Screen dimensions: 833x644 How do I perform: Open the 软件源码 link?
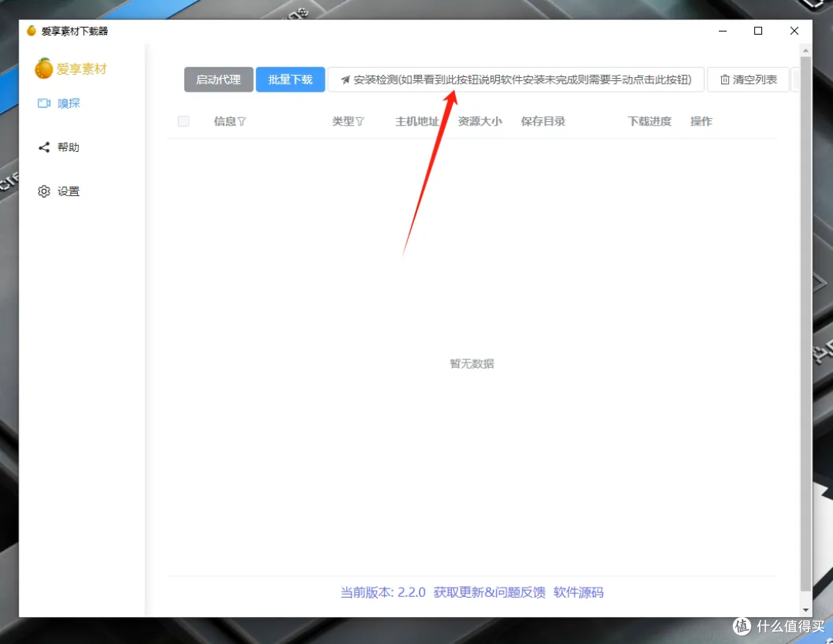(578, 592)
